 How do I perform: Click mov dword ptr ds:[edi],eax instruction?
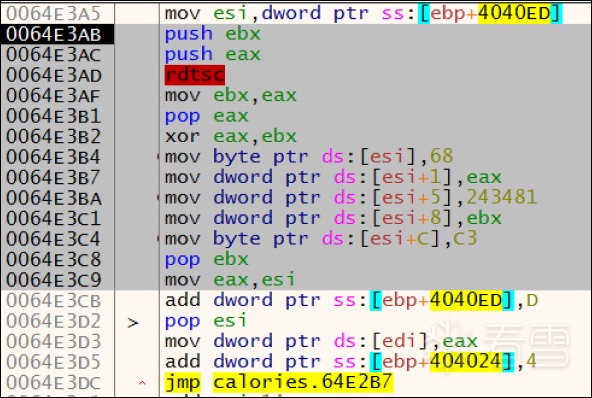[321, 341]
